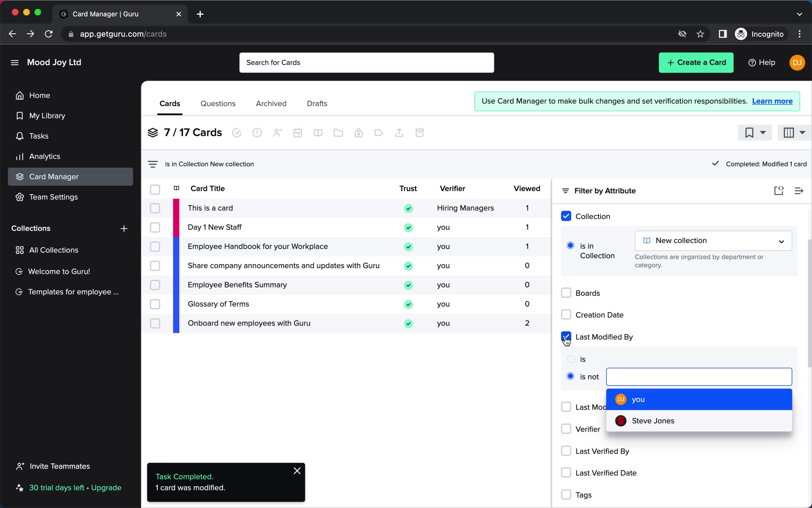Image resolution: width=812 pixels, height=508 pixels.
Task: Open Chrome's three-dot menu
Action: pyautogui.click(x=800, y=34)
